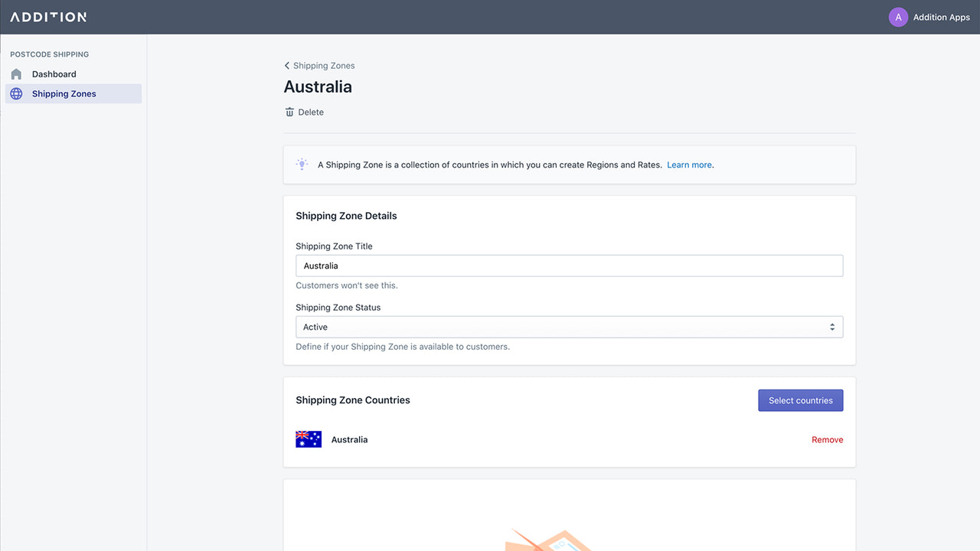This screenshot has height=551, width=980.
Task: Click the Delete action below the Australia heading
Action: (x=311, y=112)
